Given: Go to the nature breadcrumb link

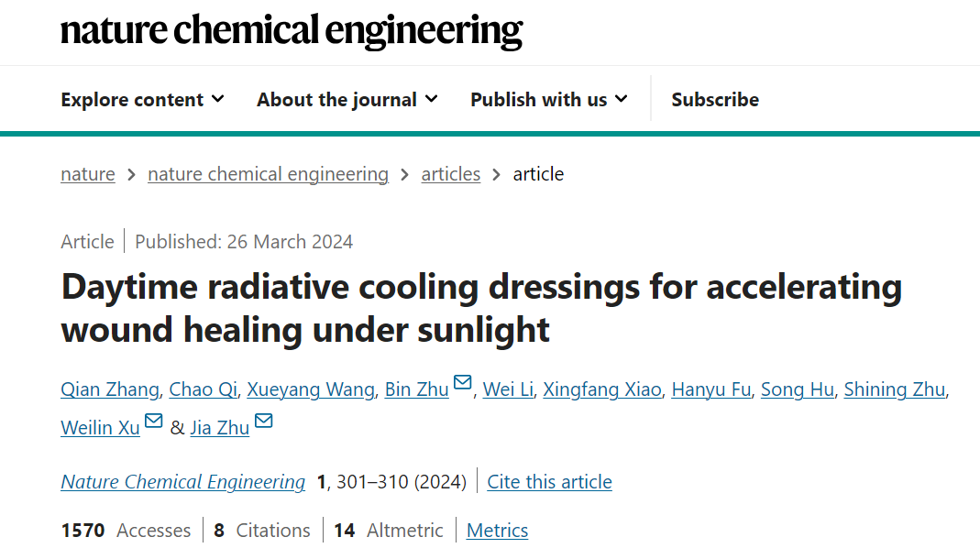Looking at the screenshot, I should tap(88, 173).
